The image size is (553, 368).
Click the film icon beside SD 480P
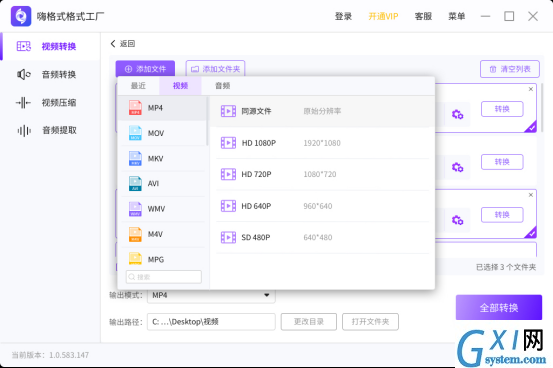[x=228, y=237]
